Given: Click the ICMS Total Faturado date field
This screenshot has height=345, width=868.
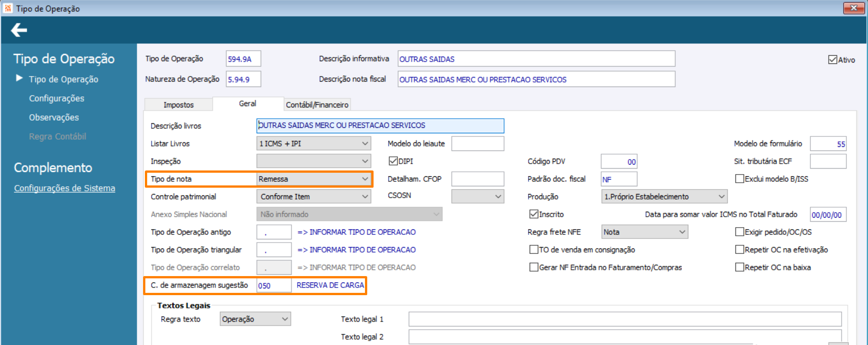Looking at the screenshot, I should (x=828, y=214).
